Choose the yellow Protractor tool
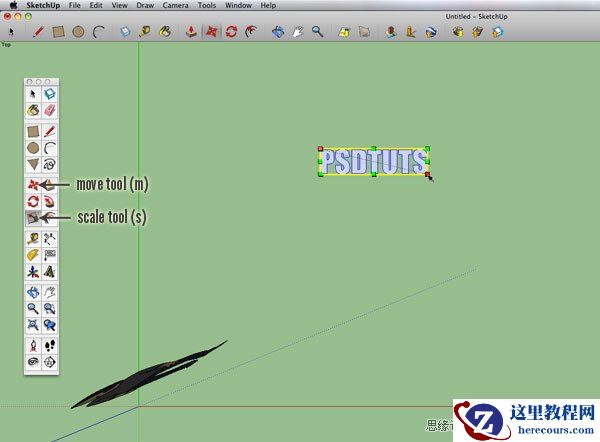 33,255
